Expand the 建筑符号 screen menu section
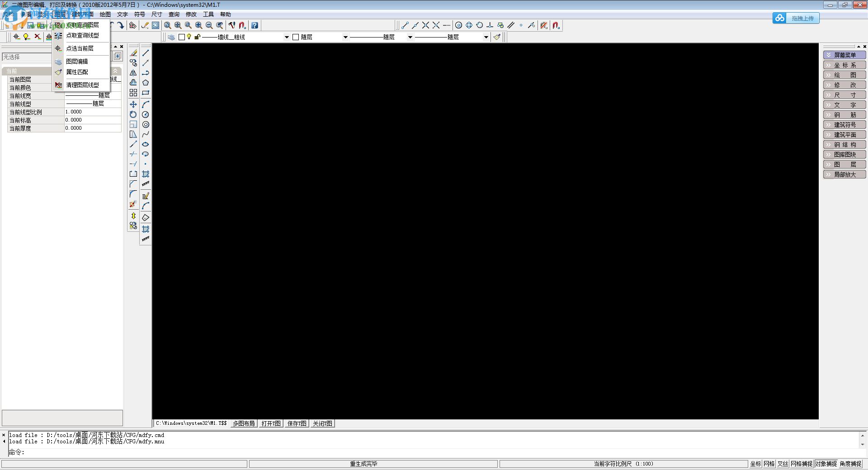Image resolution: width=868 pixels, height=470 pixels. click(844, 125)
